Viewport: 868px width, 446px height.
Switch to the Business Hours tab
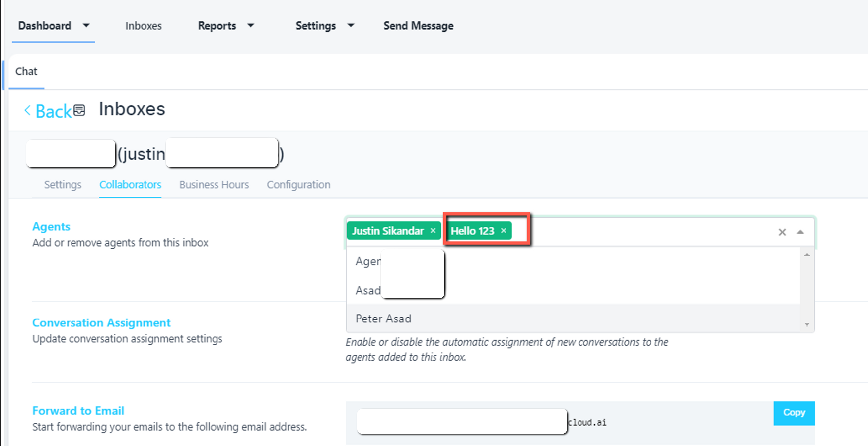pos(214,185)
